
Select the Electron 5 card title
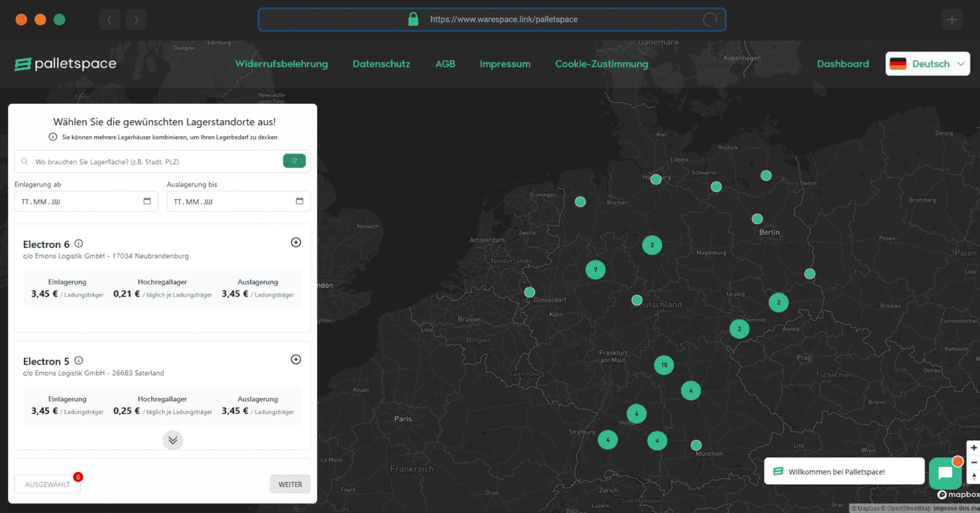pos(46,362)
